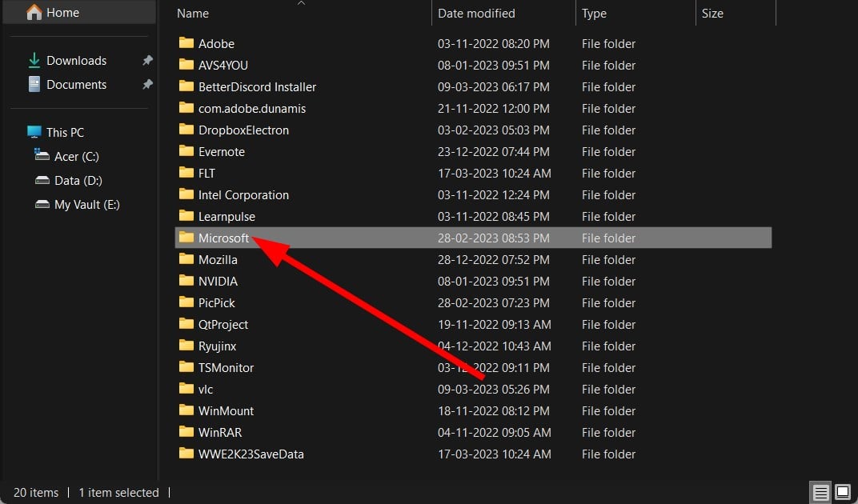Select the BetterDiscord Installer folder name
This screenshot has width=858, height=504.
pyautogui.click(x=257, y=87)
